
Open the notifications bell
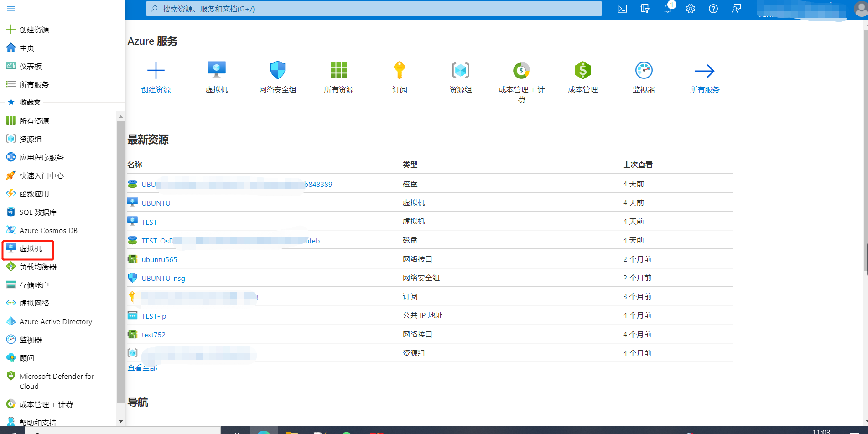click(x=668, y=9)
